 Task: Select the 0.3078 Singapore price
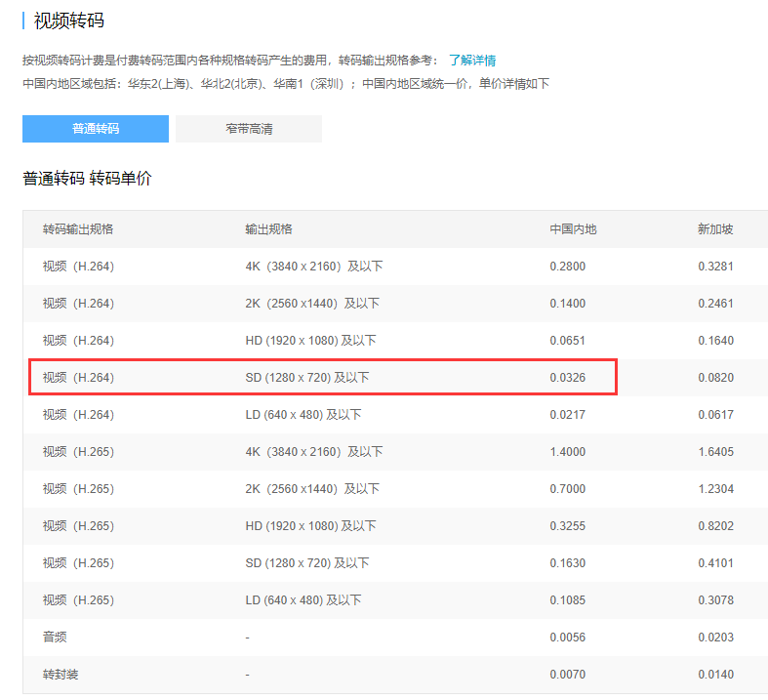pos(715,600)
